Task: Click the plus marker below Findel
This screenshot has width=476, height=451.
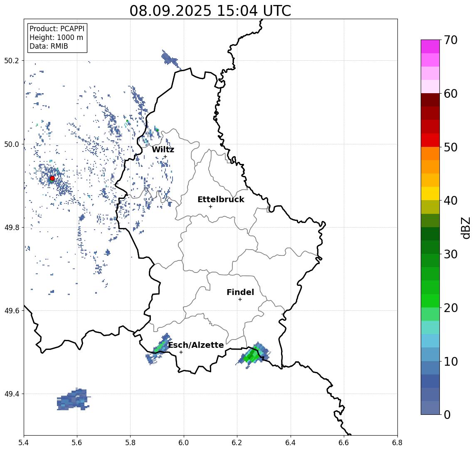Action: point(240,300)
